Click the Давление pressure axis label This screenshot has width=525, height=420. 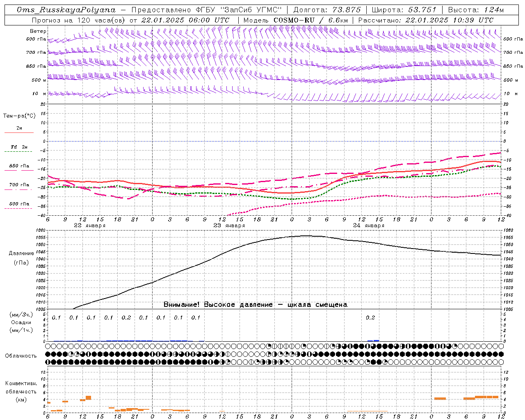click(21, 253)
